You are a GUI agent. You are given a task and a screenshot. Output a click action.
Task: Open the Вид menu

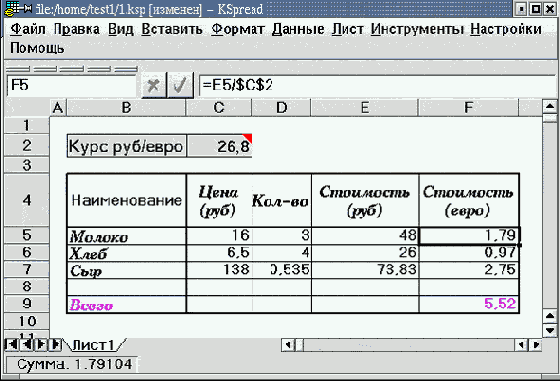(x=121, y=29)
